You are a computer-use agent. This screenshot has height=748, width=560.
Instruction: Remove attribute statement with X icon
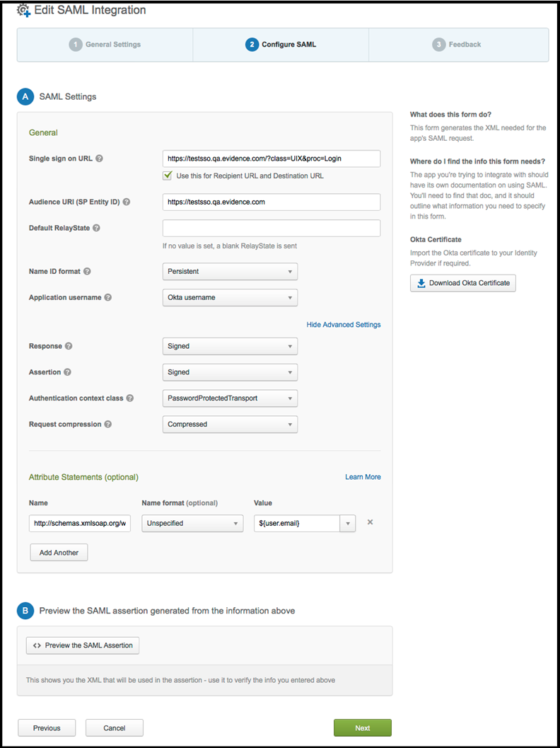(x=370, y=522)
